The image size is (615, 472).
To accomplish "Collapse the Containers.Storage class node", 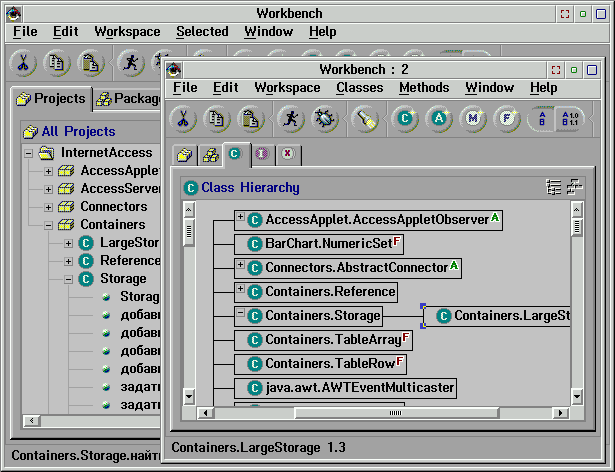I will (240, 315).
